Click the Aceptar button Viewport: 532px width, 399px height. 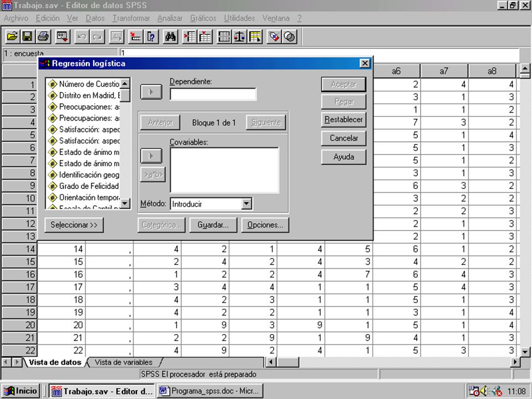coord(344,84)
